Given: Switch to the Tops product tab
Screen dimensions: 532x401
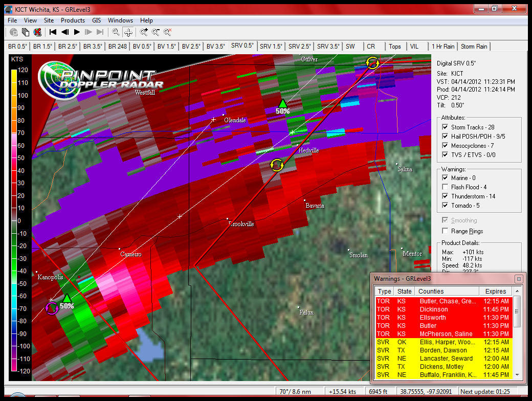Looking at the screenshot, I should pos(395,47).
